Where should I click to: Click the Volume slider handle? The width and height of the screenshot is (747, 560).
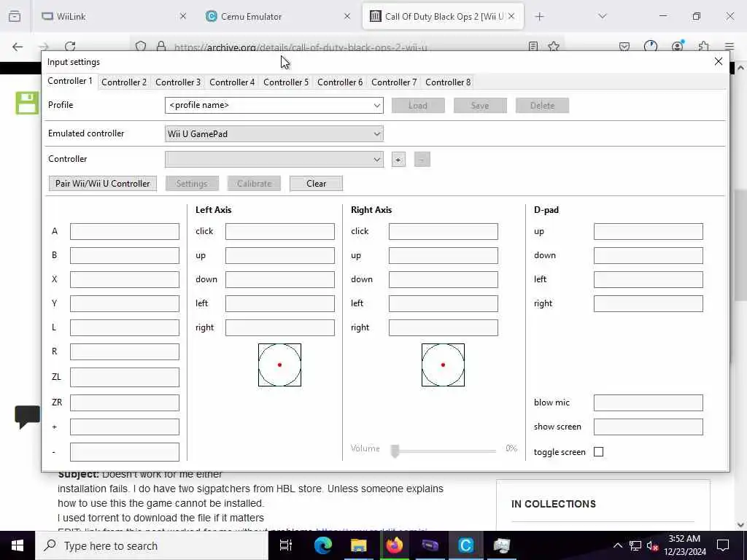395,450
